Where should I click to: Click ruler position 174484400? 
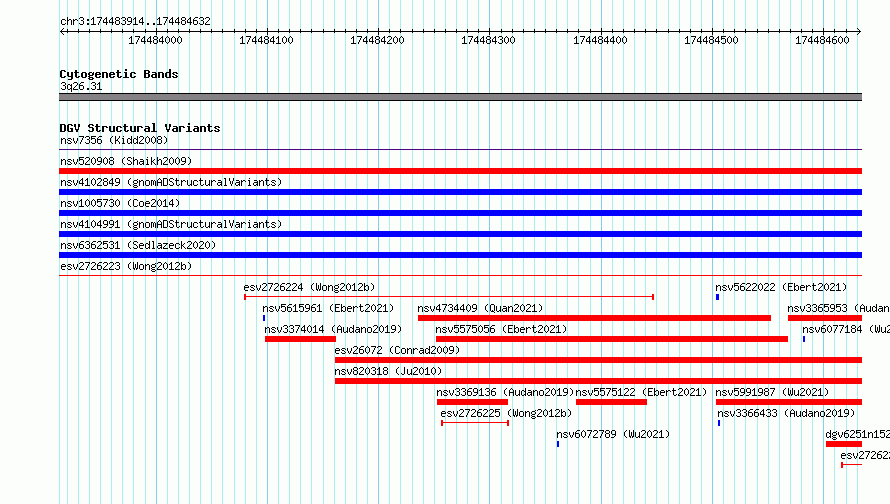[600, 40]
